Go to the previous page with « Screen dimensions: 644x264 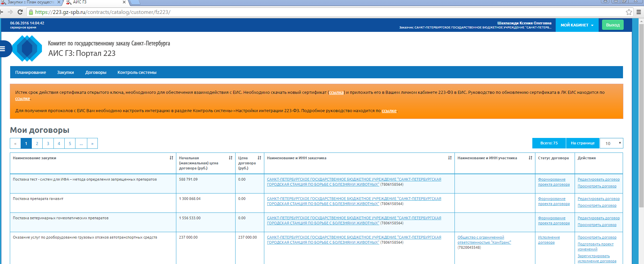[15, 144]
